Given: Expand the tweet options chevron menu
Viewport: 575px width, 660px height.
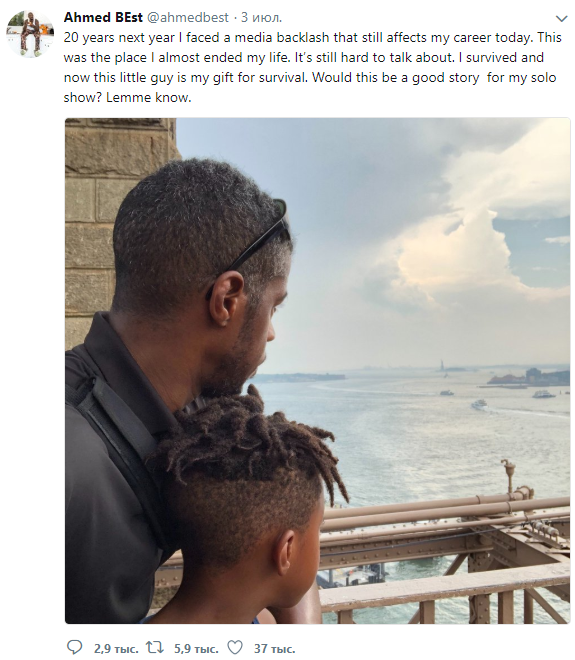Looking at the screenshot, I should tap(562, 19).
